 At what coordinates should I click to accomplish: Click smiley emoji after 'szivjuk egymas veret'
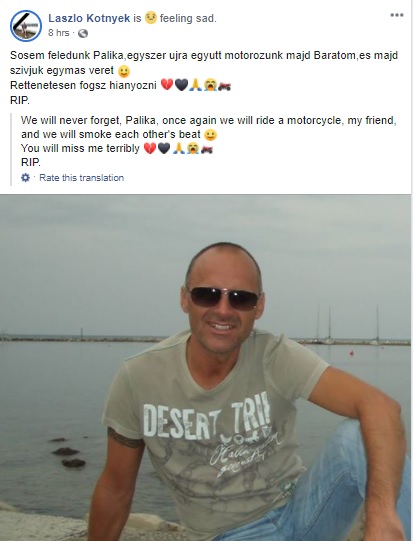pos(124,71)
